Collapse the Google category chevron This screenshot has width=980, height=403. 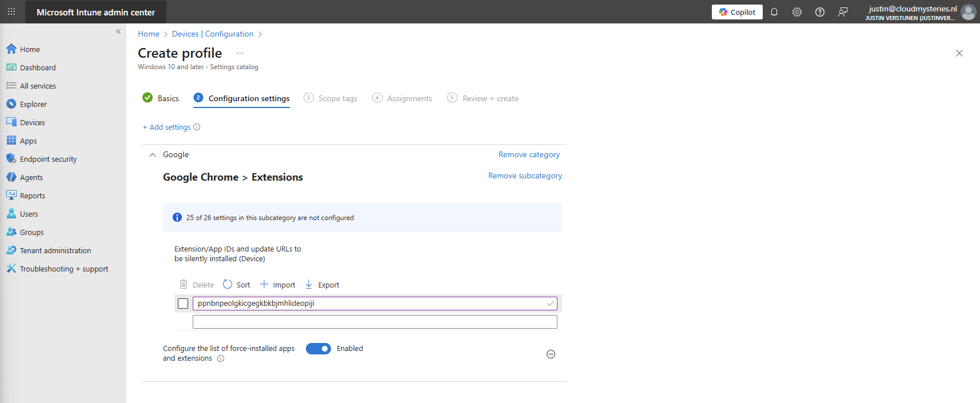point(153,155)
